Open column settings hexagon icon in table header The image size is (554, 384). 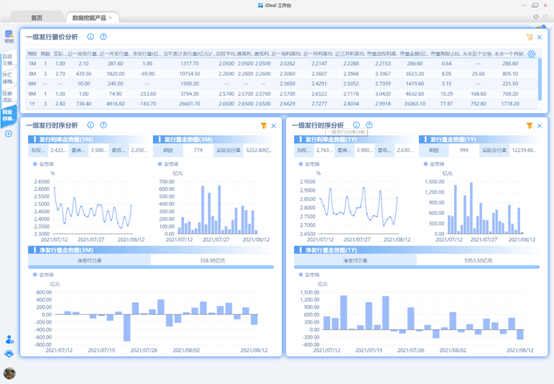click(x=531, y=54)
